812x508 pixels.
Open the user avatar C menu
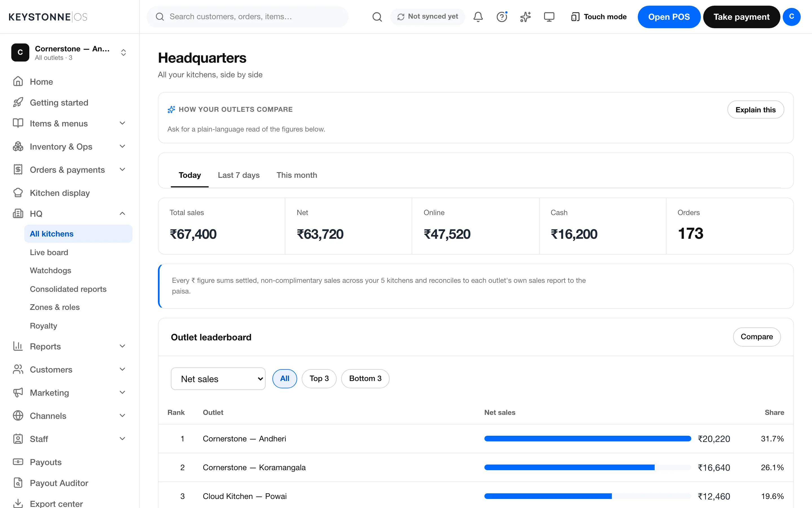[791, 17]
